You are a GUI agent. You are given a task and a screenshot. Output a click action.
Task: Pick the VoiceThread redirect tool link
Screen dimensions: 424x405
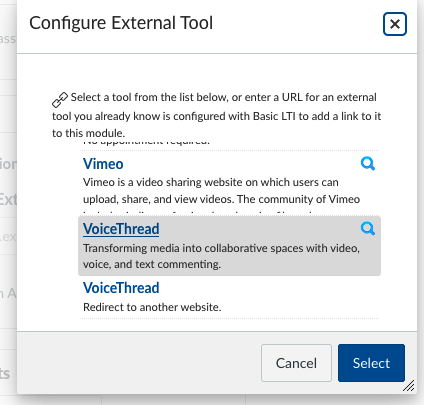click(x=121, y=288)
